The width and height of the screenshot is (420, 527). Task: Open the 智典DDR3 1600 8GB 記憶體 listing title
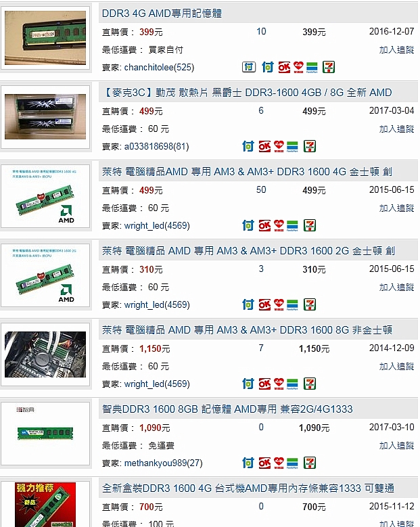pos(227,409)
